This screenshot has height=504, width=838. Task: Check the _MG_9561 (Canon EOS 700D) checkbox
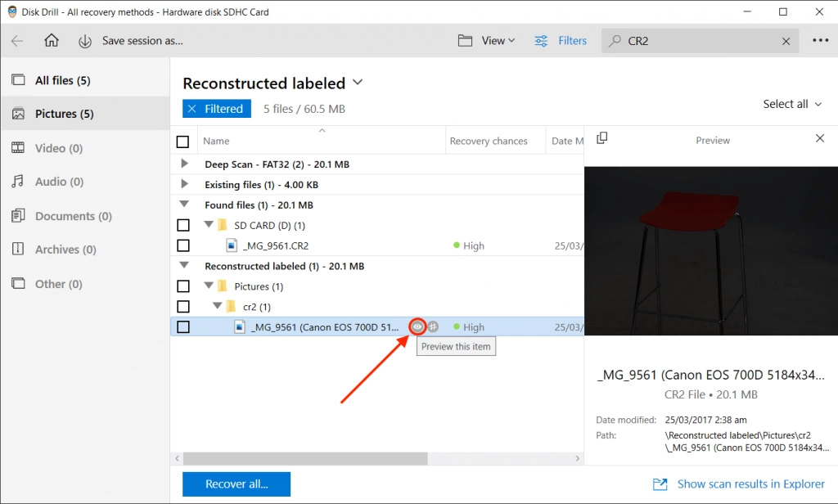tap(182, 326)
